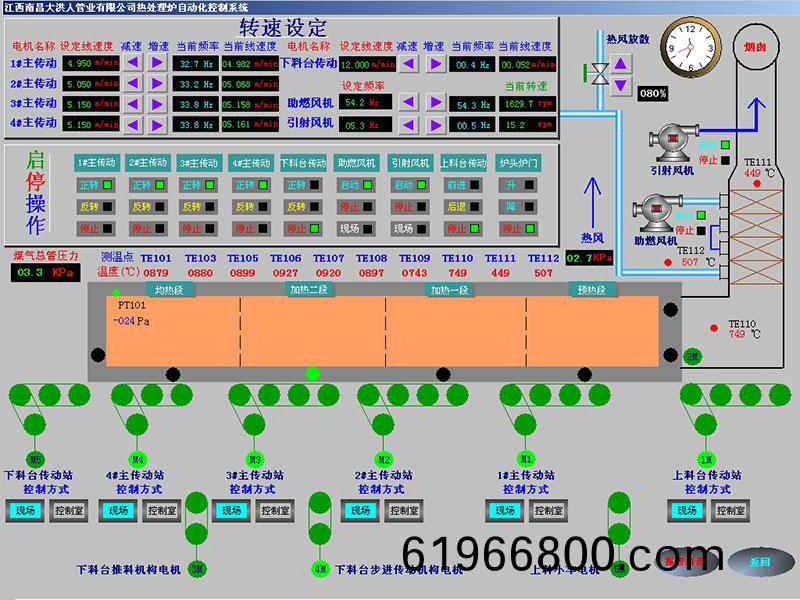The width and height of the screenshot is (800, 600).
Task: Click the analog clock
Action: point(690,47)
